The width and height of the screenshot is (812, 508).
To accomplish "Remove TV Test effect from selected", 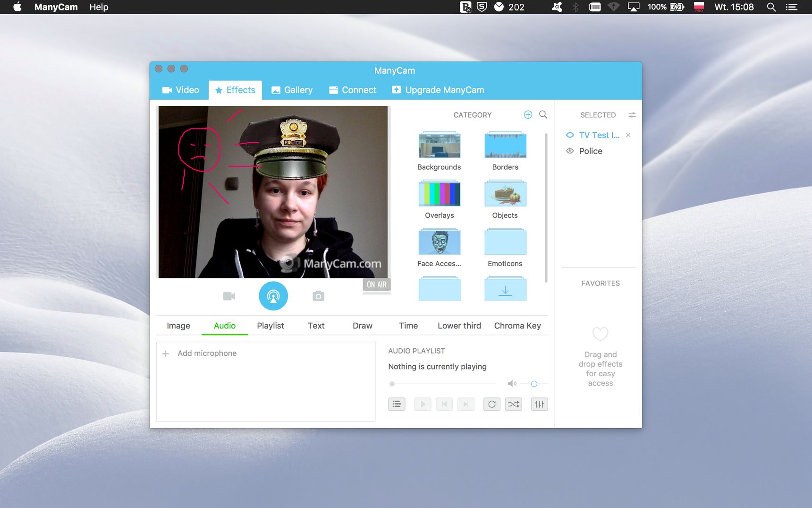I will tap(628, 135).
